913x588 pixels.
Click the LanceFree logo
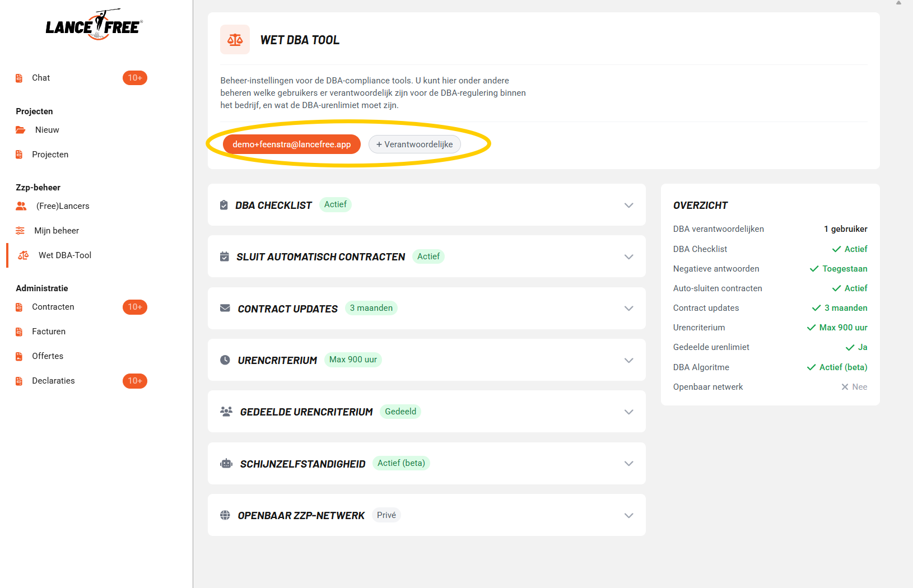(x=94, y=25)
